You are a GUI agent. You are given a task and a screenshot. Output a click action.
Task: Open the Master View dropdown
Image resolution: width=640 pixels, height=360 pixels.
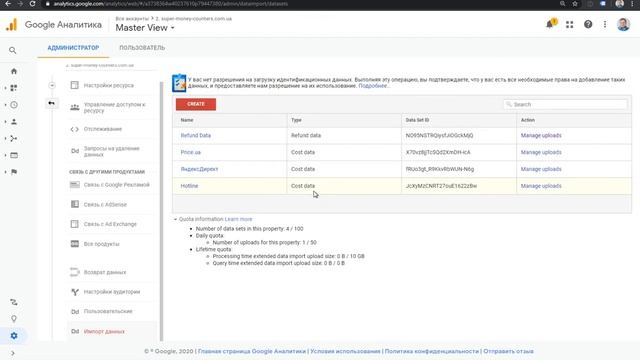145,28
